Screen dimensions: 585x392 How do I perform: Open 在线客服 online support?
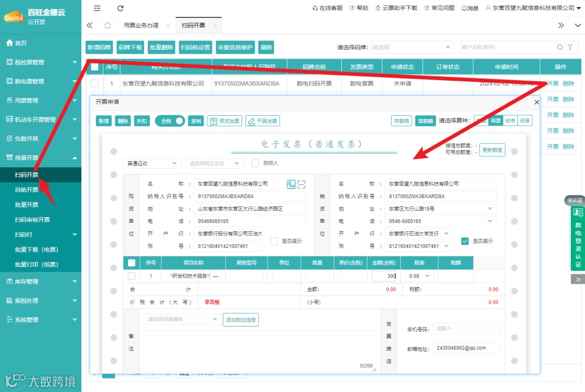(328, 8)
